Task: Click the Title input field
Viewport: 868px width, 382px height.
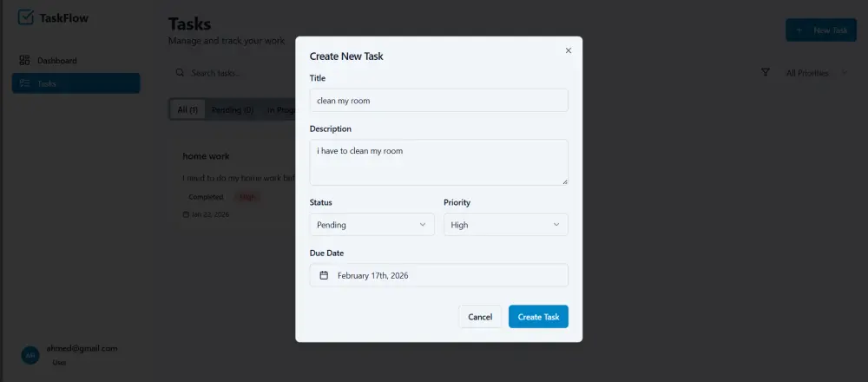Action: (439, 100)
